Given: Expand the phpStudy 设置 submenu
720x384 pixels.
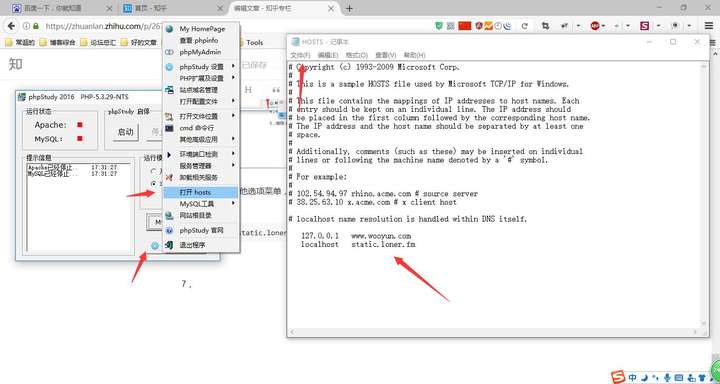Looking at the screenshot, I should point(202,67).
